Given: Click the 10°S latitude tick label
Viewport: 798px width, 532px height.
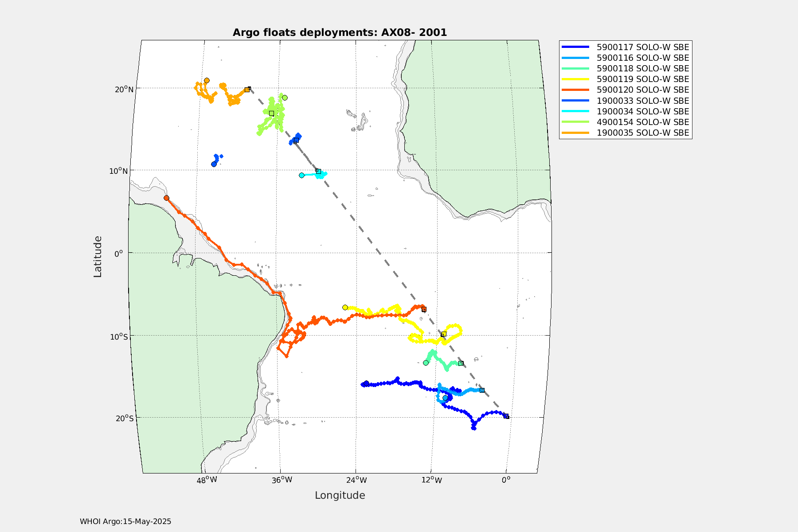Looking at the screenshot, I should coord(119,336).
